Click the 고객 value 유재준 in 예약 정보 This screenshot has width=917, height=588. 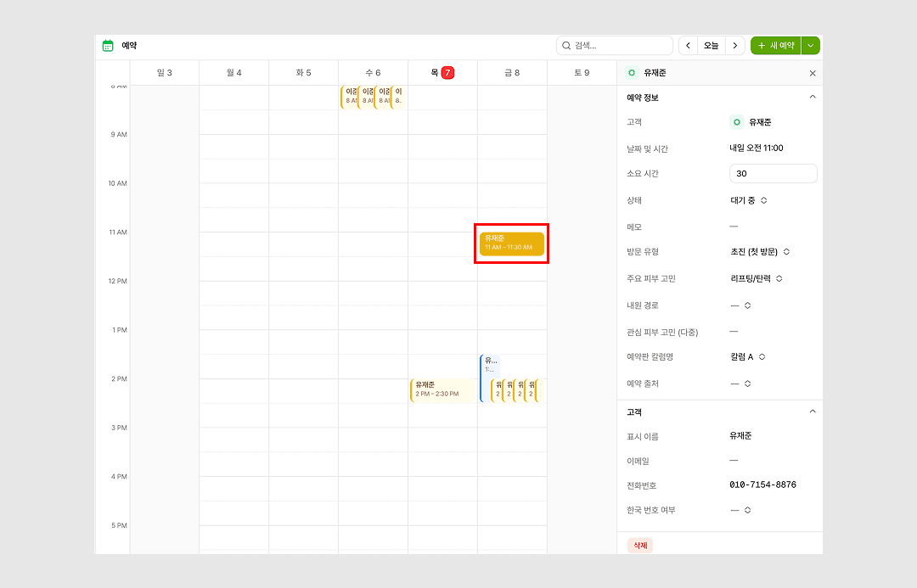pos(760,122)
